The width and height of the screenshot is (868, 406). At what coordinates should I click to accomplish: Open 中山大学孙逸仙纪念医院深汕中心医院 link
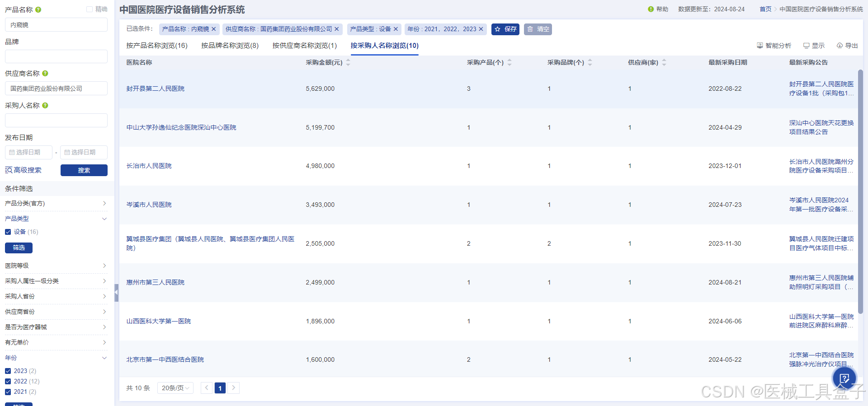click(181, 127)
